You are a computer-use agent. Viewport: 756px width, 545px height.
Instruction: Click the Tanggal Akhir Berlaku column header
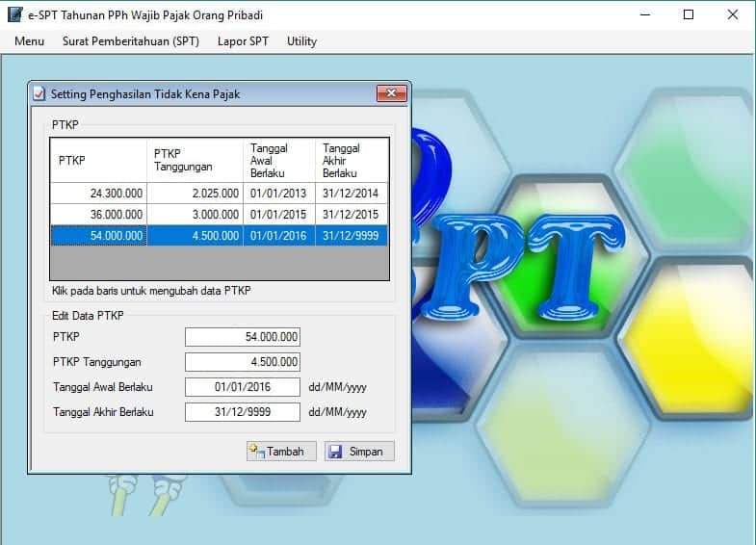(x=352, y=161)
